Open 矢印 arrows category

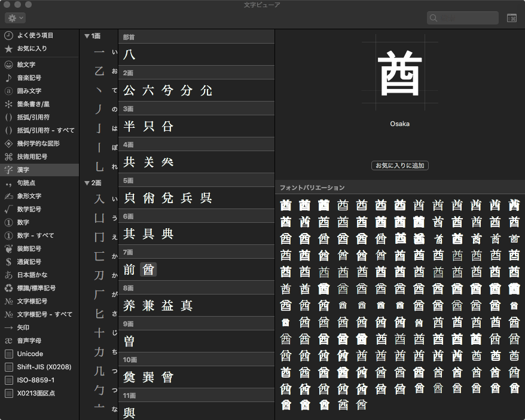(x=9, y=327)
